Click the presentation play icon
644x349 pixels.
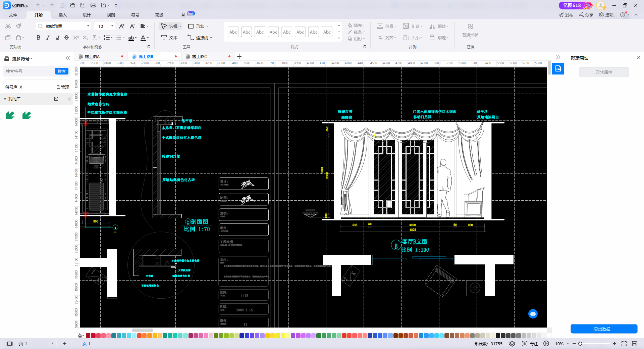coord(546,344)
